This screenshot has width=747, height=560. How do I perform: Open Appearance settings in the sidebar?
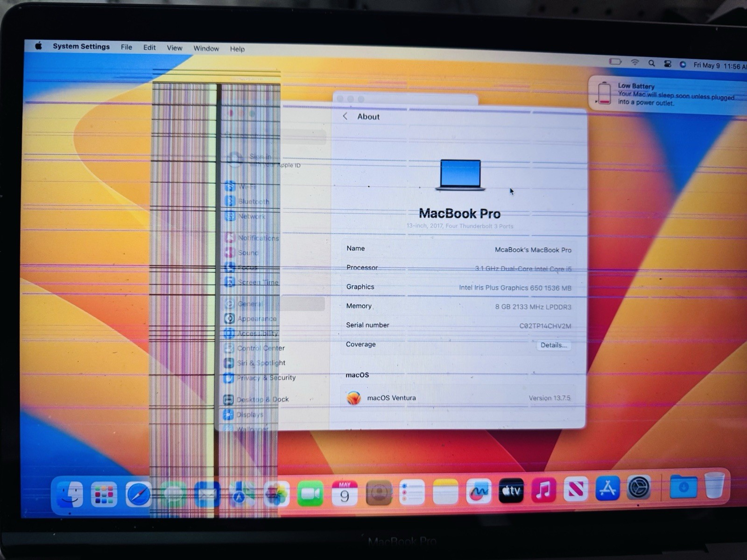click(x=251, y=319)
